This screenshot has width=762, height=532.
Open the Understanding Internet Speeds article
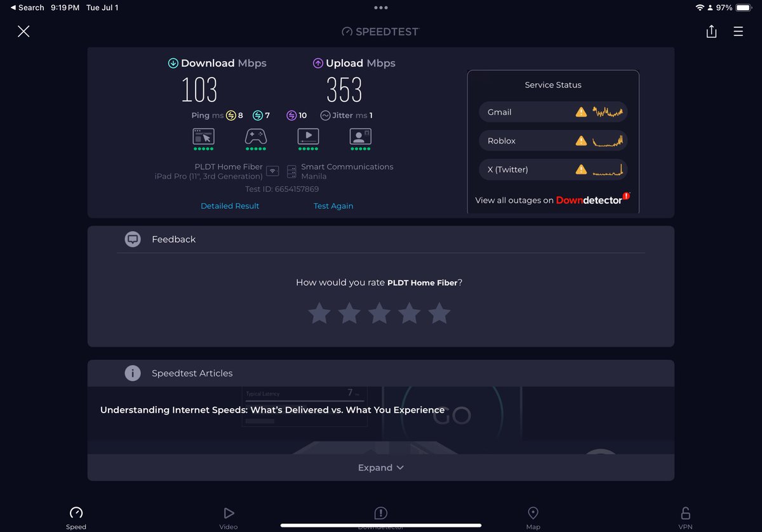272,410
